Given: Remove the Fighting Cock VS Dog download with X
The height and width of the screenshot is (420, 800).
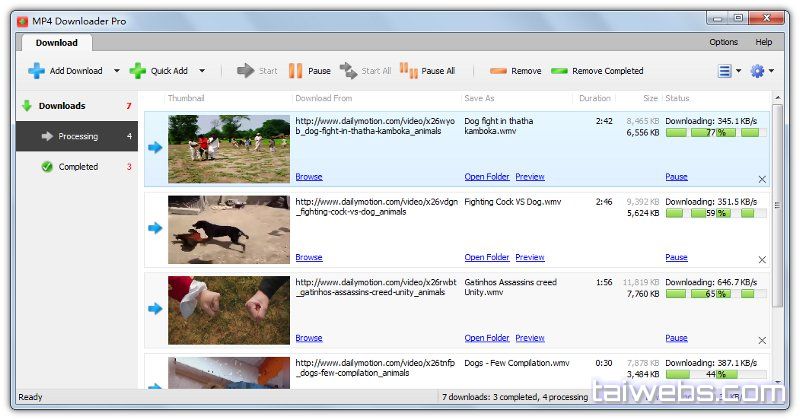Looking at the screenshot, I should 762,260.
